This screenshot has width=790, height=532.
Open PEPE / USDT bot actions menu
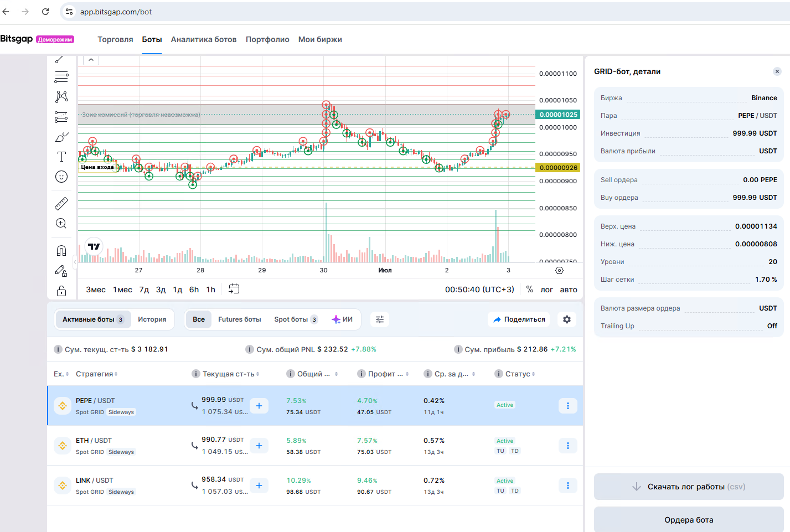[x=567, y=406]
